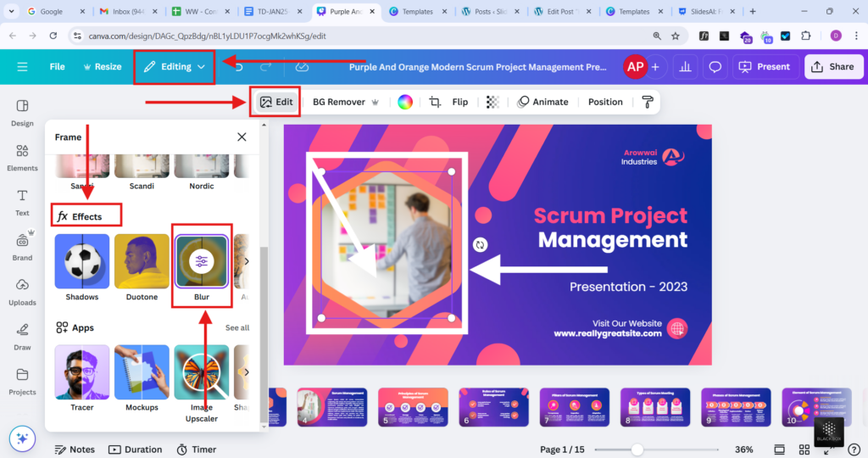
Task: Open the Elements sidebar panel
Action: pyautogui.click(x=22, y=158)
